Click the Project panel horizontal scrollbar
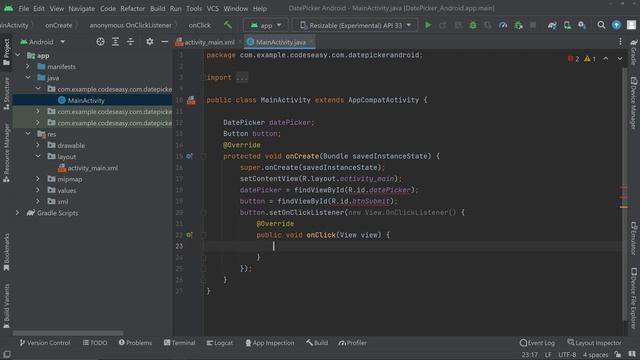 pos(68,333)
